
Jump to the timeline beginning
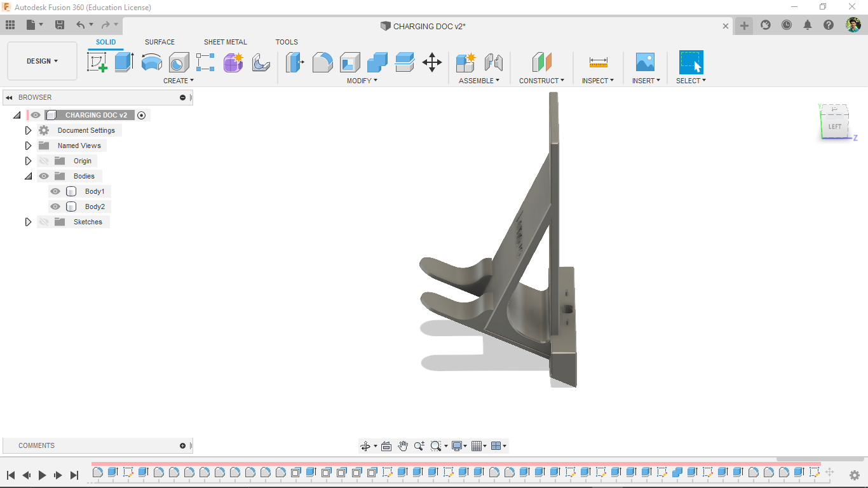coord(11,475)
